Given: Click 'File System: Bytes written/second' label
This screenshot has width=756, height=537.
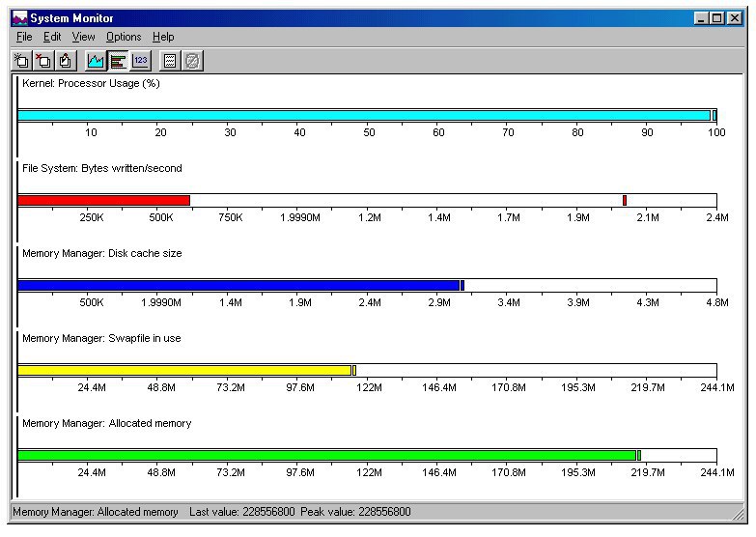Looking at the screenshot, I should click(x=102, y=168).
